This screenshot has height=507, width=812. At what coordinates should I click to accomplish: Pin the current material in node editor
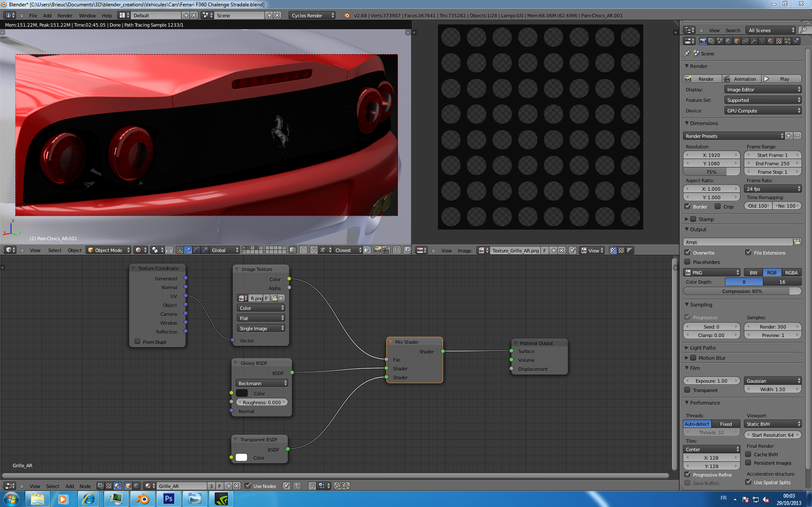(286, 486)
